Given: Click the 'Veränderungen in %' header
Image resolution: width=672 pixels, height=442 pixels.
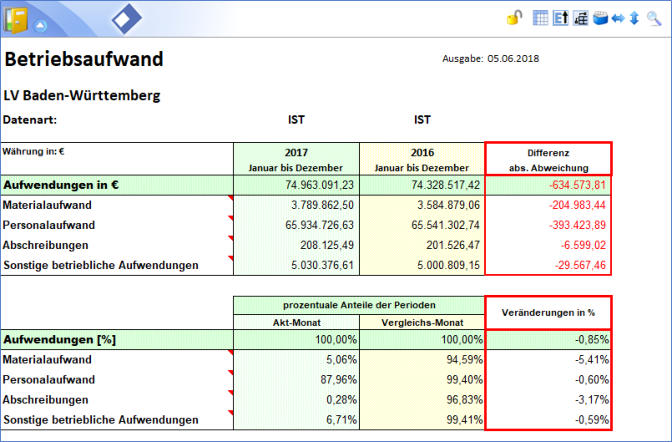Looking at the screenshot, I should tap(547, 313).
